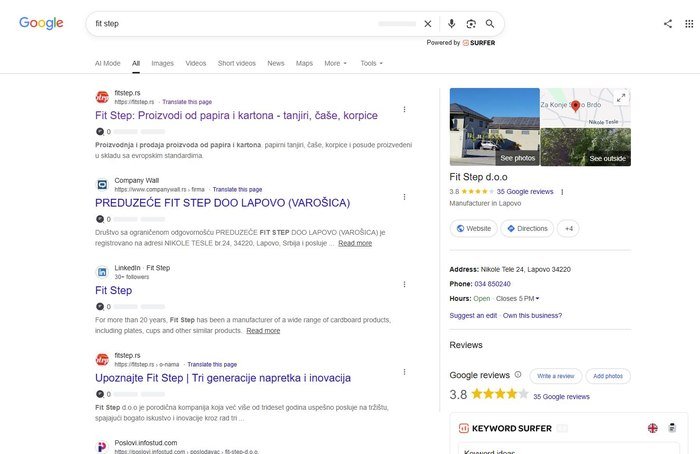Open the Google apps grid icon
Image resolution: width=700 pixels, height=454 pixels.
(x=689, y=24)
